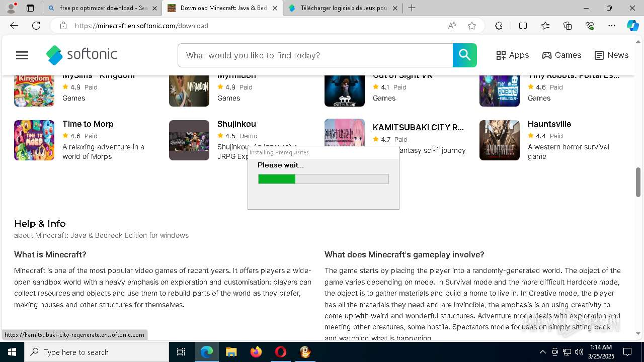
Task: Click the scrollbar down arrow
Action: 638,333
